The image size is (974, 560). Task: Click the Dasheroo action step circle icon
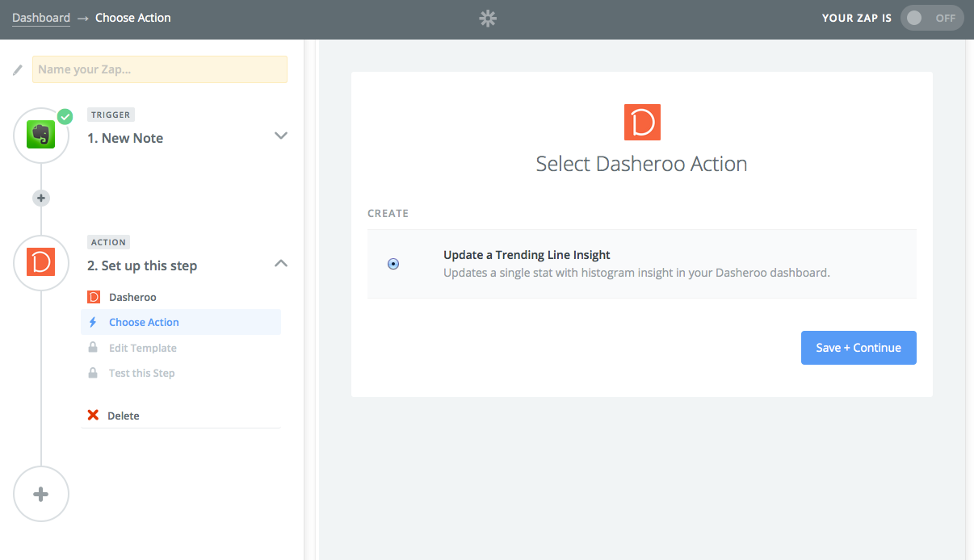coord(41,263)
